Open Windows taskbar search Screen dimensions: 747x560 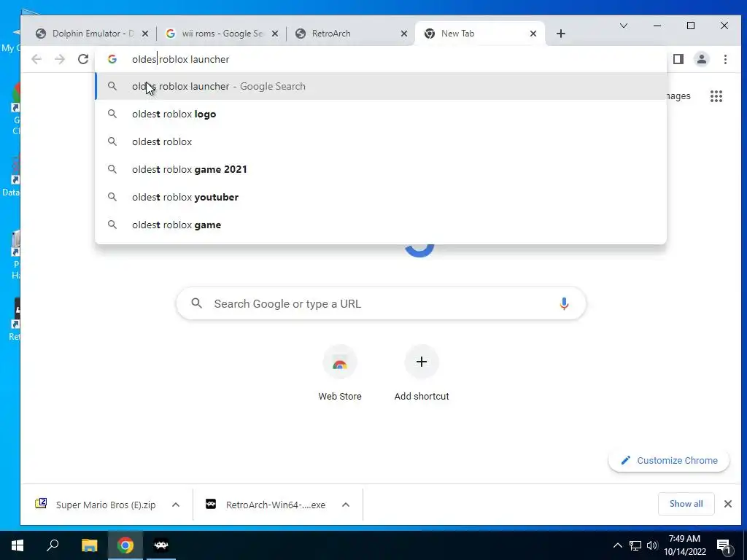tap(53, 545)
